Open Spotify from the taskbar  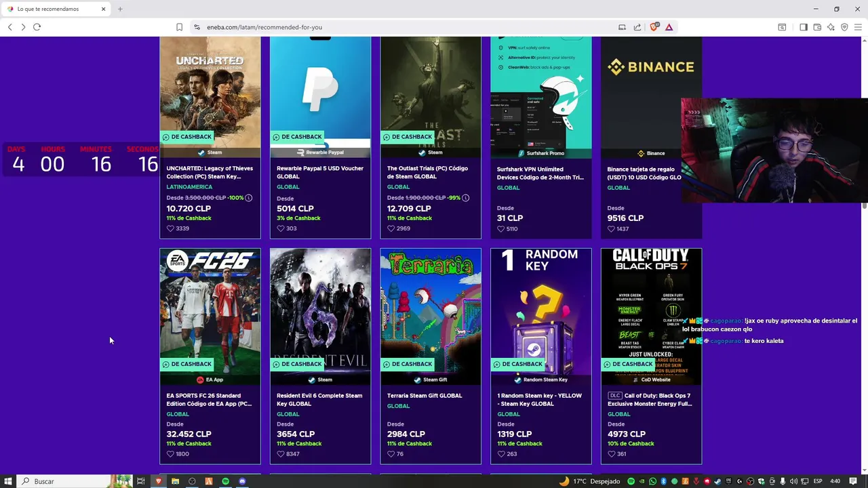[x=226, y=481]
